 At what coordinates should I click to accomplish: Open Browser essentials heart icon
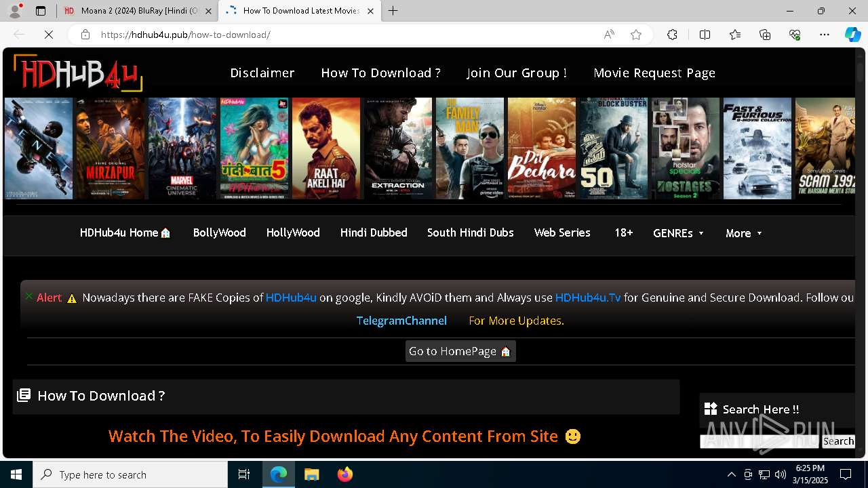(x=795, y=35)
